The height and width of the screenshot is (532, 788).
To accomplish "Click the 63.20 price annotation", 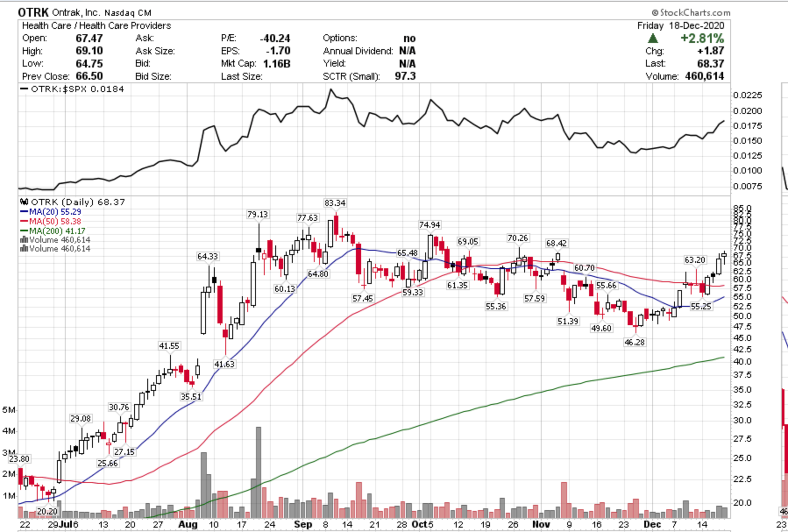I will point(695,260).
